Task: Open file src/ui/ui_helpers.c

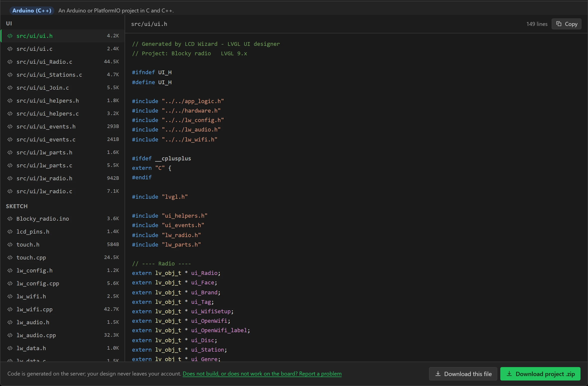Action: (x=63, y=114)
